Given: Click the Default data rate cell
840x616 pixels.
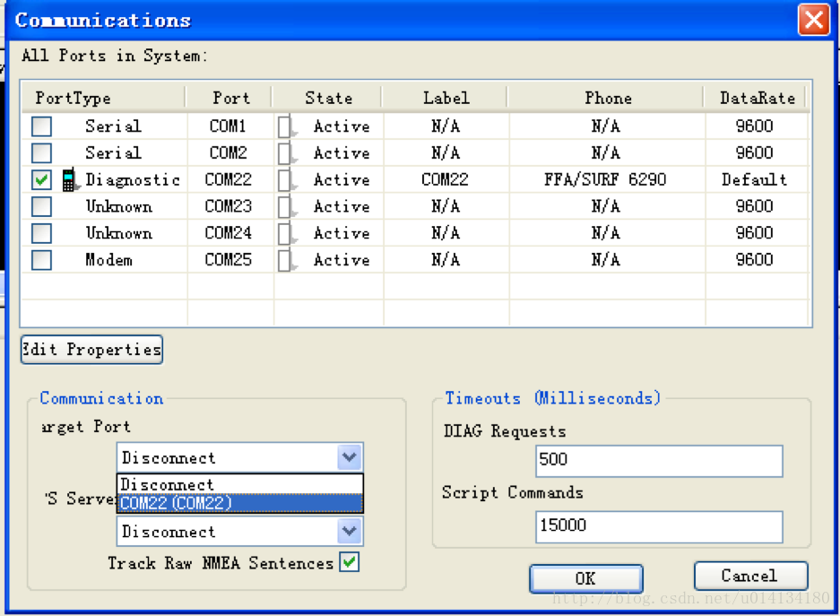Looking at the screenshot, I should (754, 179).
